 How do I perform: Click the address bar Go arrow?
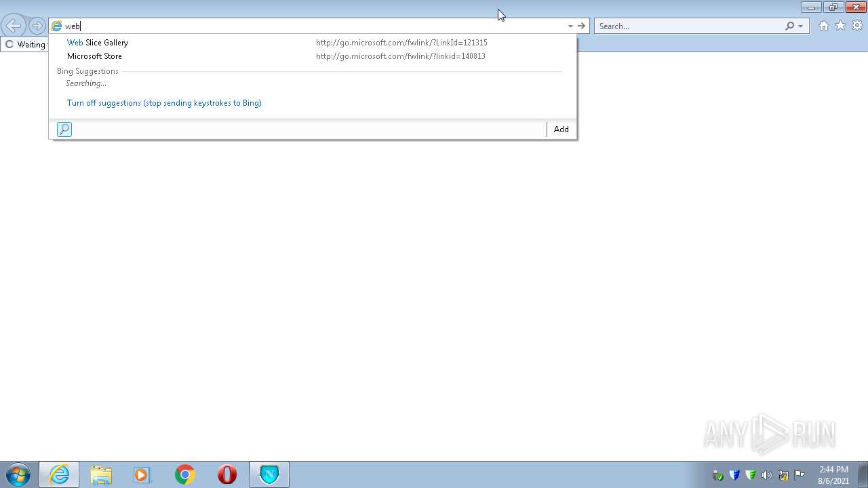point(581,26)
